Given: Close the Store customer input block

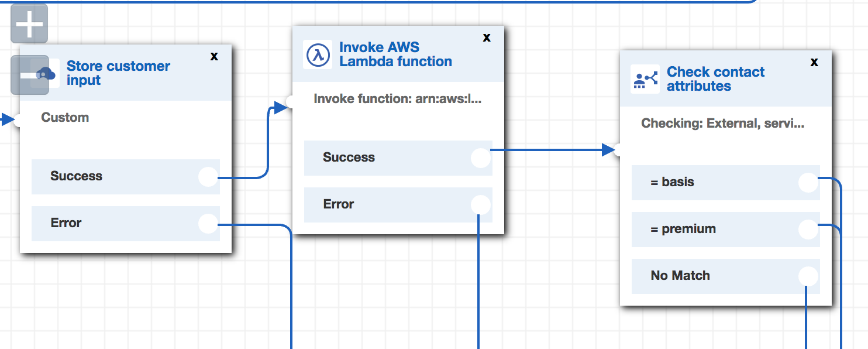Looking at the screenshot, I should tap(214, 56).
